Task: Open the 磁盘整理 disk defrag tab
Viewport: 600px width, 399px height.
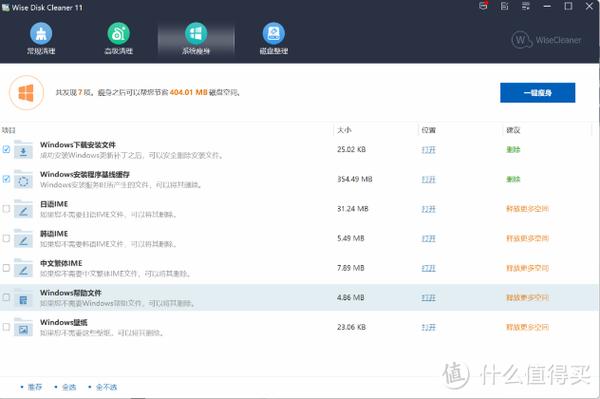Action: (x=274, y=38)
